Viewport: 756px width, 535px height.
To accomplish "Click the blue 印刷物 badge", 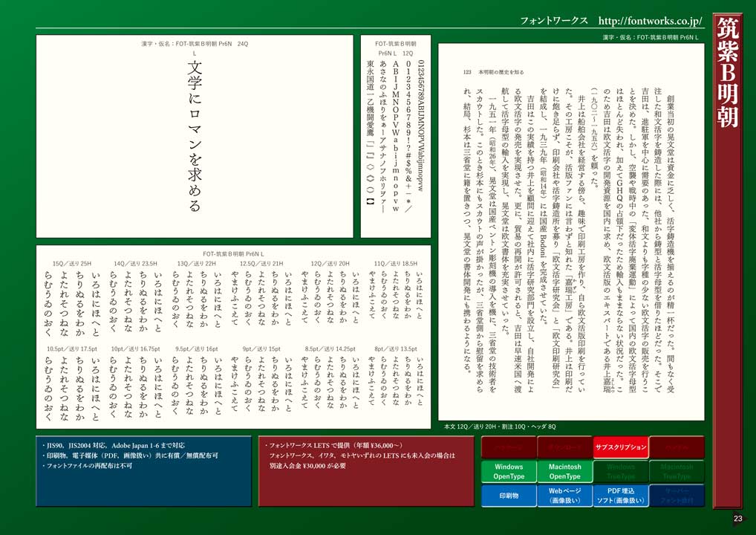I will click(509, 496).
